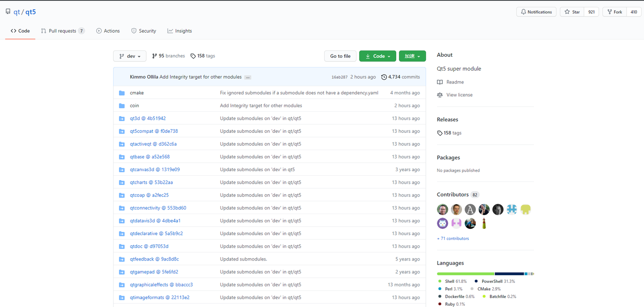644x307 pixels.
Task: Expand commit message ellipsis button
Action: click(248, 77)
